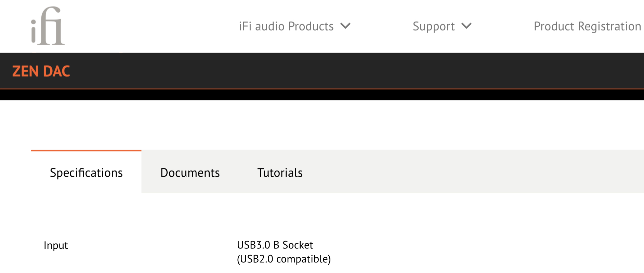
Task: Open the iFi audio Products menu label
Action: coord(286,26)
